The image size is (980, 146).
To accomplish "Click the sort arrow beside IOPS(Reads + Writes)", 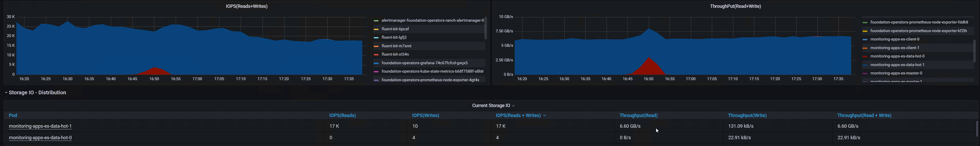I will coord(545,116).
